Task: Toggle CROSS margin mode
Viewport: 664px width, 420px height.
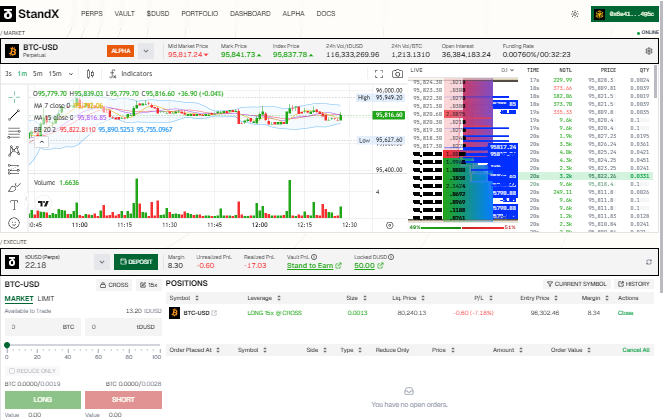Action: click(x=114, y=285)
